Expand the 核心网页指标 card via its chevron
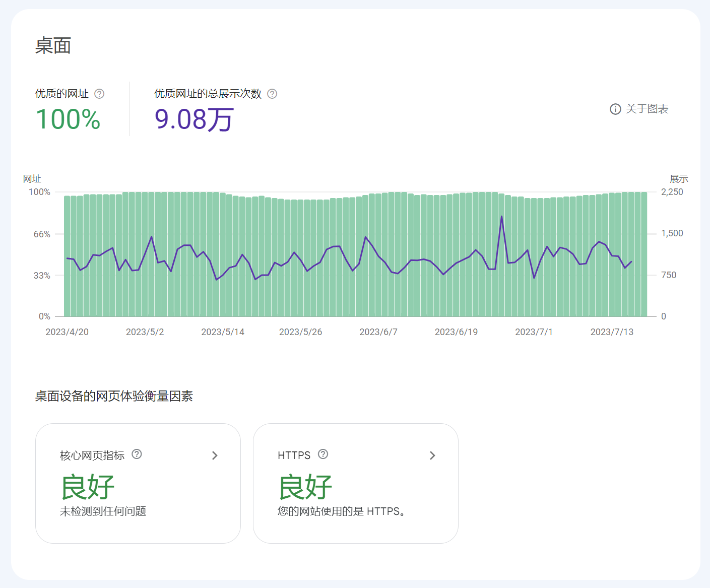710x588 pixels. (215, 455)
